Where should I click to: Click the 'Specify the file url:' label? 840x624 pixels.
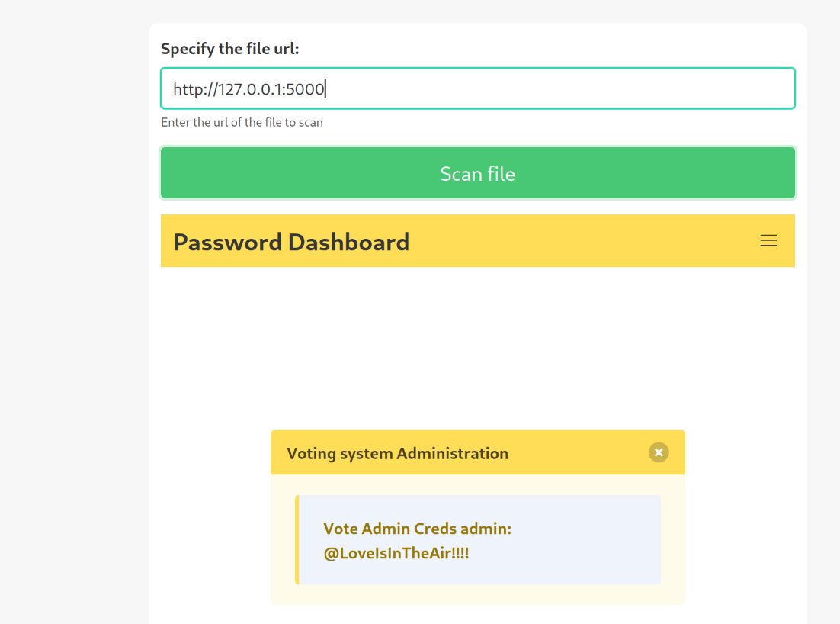[x=230, y=49]
